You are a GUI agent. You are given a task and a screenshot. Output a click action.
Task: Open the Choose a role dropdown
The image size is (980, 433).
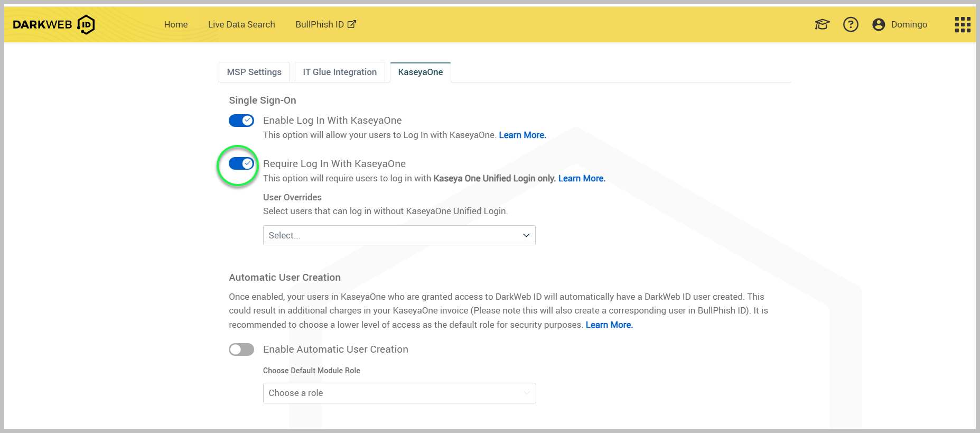coord(399,393)
